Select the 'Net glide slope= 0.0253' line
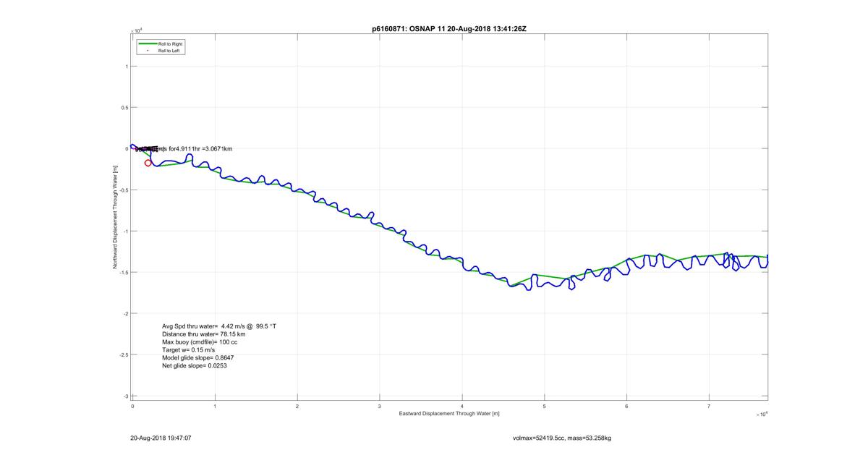Viewport: 868px width, 450px height. 195,366
